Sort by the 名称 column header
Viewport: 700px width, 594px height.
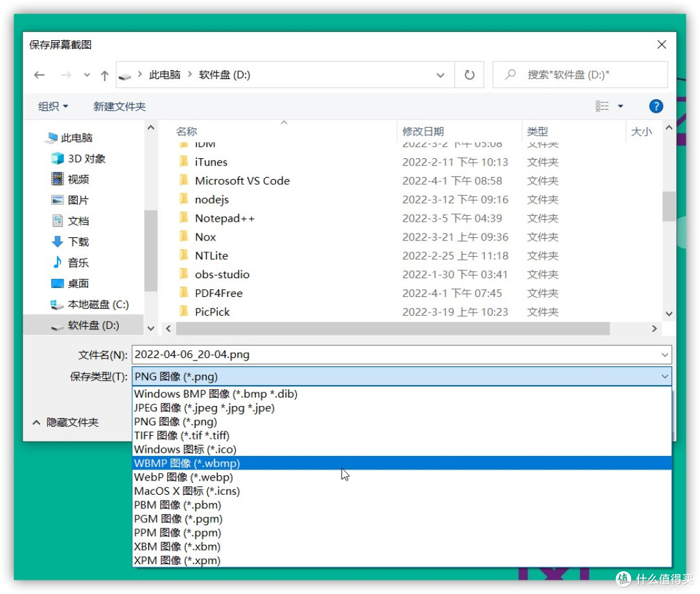click(x=186, y=131)
